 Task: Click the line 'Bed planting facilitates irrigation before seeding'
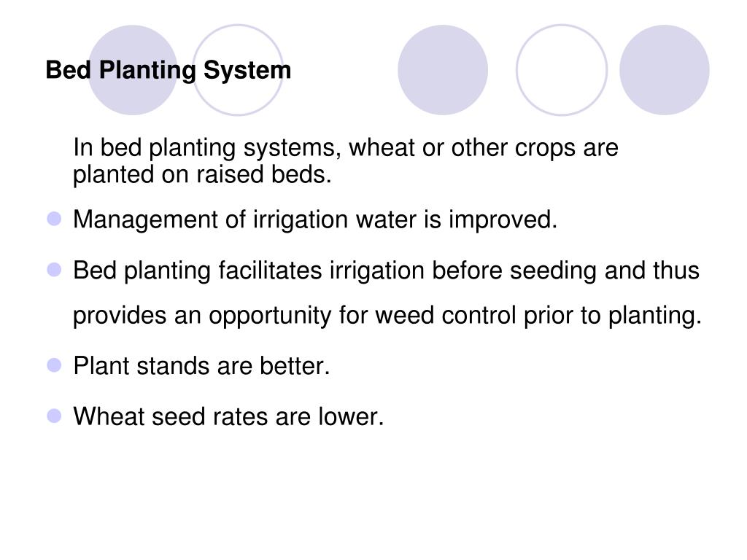pos(386,271)
